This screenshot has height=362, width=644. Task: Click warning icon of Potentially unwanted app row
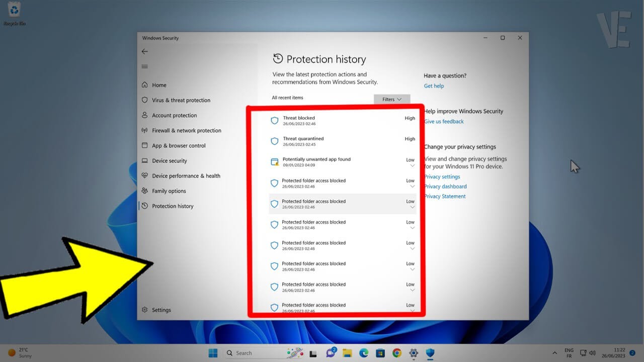coord(275,162)
